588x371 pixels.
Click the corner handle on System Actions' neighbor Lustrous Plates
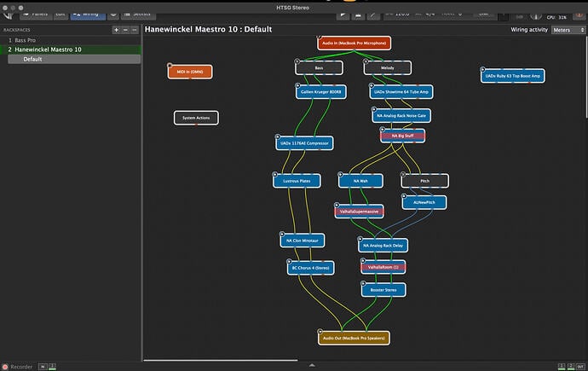(x=275, y=175)
